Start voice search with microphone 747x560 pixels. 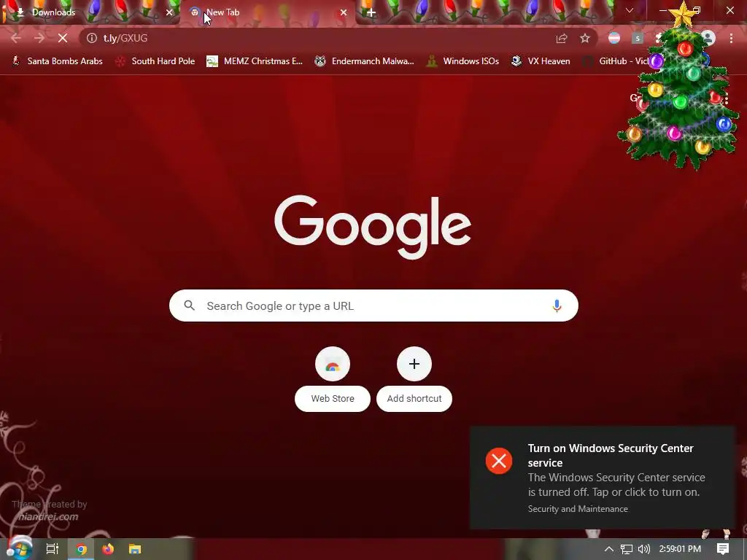(557, 306)
